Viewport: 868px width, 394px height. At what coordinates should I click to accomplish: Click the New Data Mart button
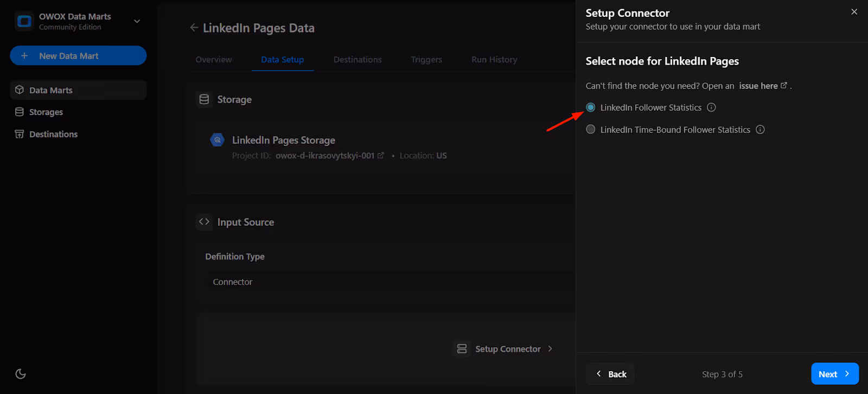point(78,55)
